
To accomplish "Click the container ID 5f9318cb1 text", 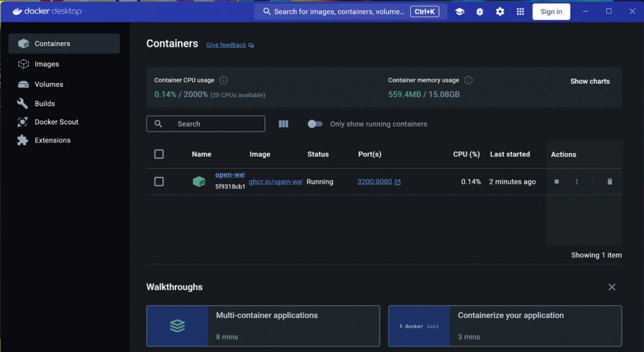I will coord(230,186).
